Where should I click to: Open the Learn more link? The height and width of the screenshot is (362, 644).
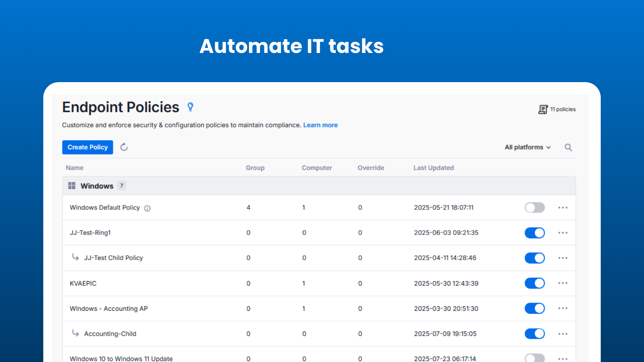tap(320, 125)
